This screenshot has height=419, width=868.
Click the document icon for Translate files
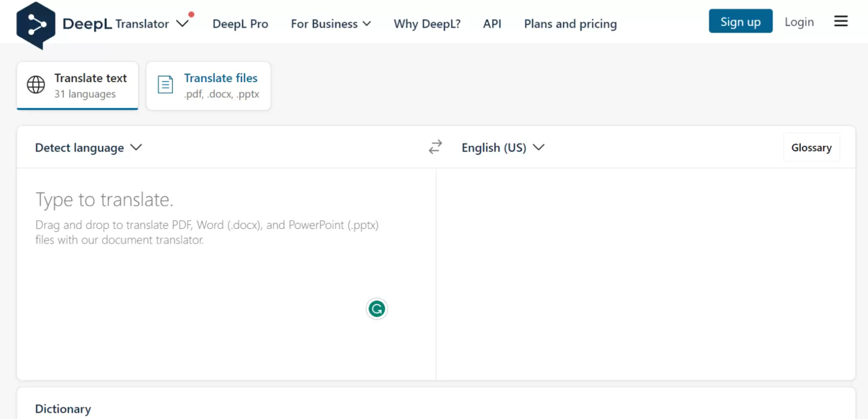point(165,85)
